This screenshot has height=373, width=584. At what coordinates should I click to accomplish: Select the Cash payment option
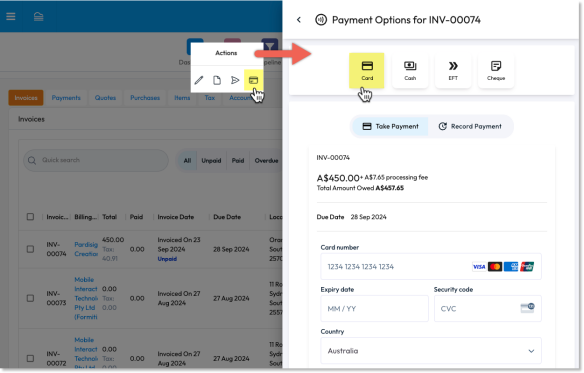click(410, 70)
